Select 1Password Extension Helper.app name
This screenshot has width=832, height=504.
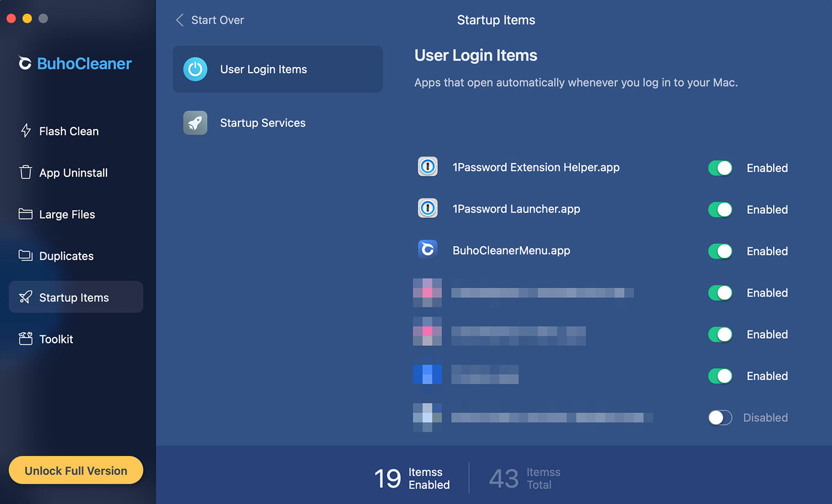pyautogui.click(x=536, y=167)
